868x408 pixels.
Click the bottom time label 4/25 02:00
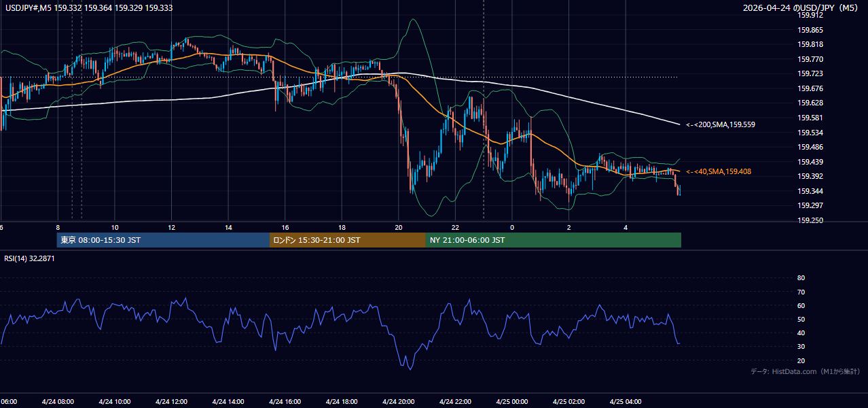(568, 402)
